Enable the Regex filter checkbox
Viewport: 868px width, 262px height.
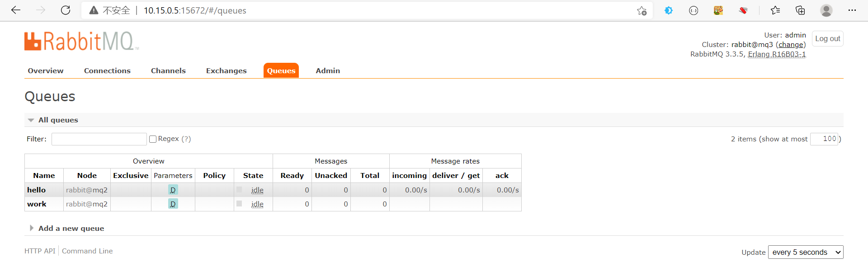153,139
